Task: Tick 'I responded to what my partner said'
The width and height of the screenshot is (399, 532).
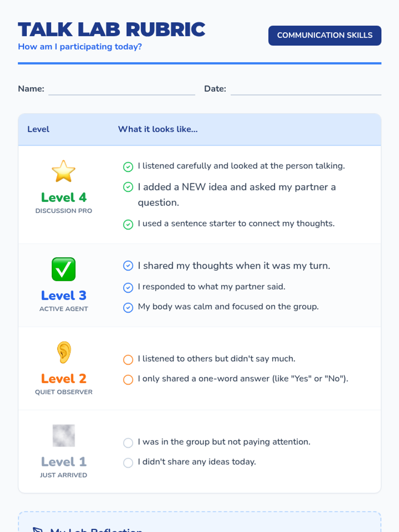Action: point(128,287)
